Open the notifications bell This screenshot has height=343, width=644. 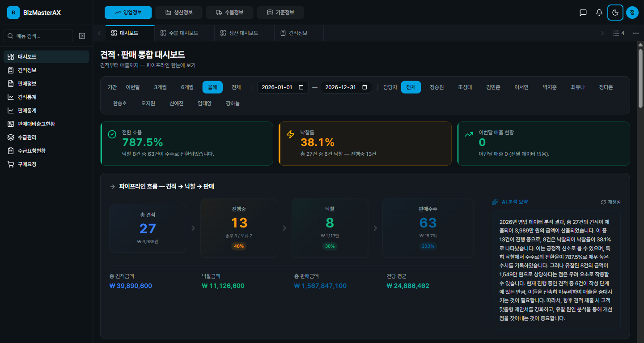click(599, 13)
